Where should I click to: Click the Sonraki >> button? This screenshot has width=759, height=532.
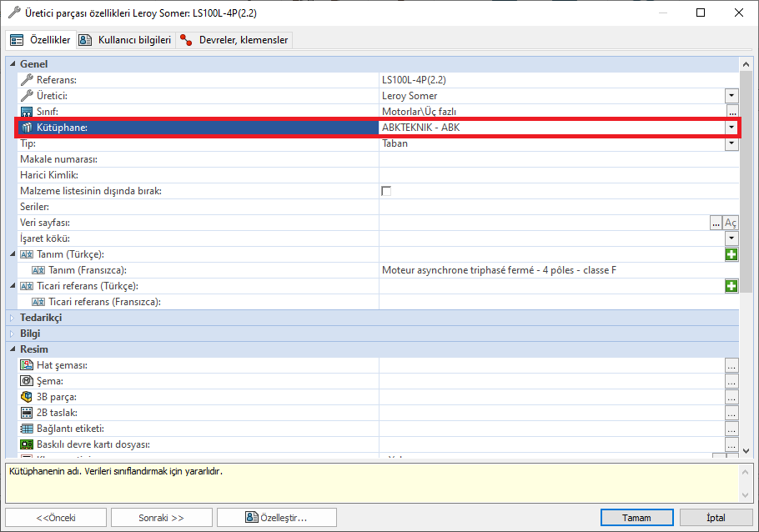tap(161, 518)
